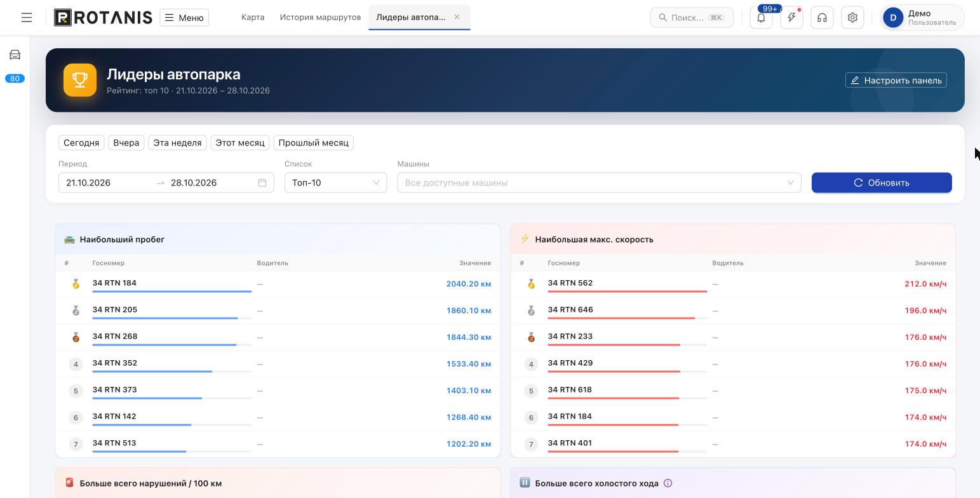
Task: Click plate 34 RTN 352 in mileage list
Action: (x=114, y=363)
